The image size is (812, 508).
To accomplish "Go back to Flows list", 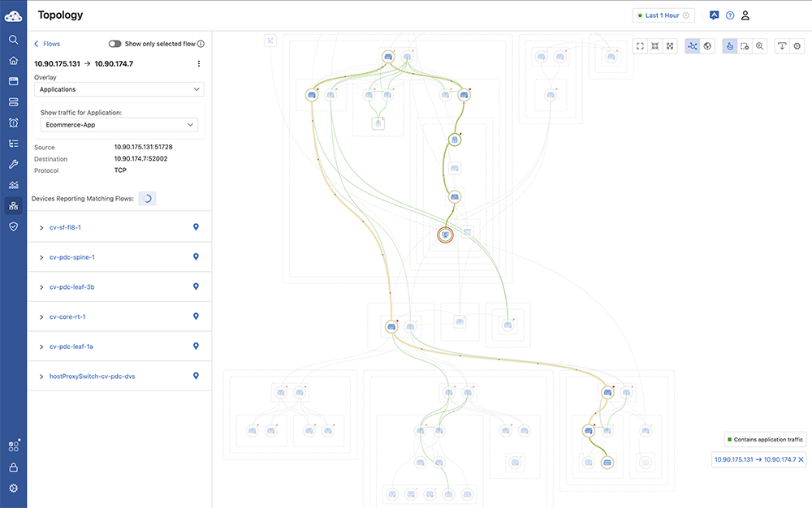I will [46, 44].
